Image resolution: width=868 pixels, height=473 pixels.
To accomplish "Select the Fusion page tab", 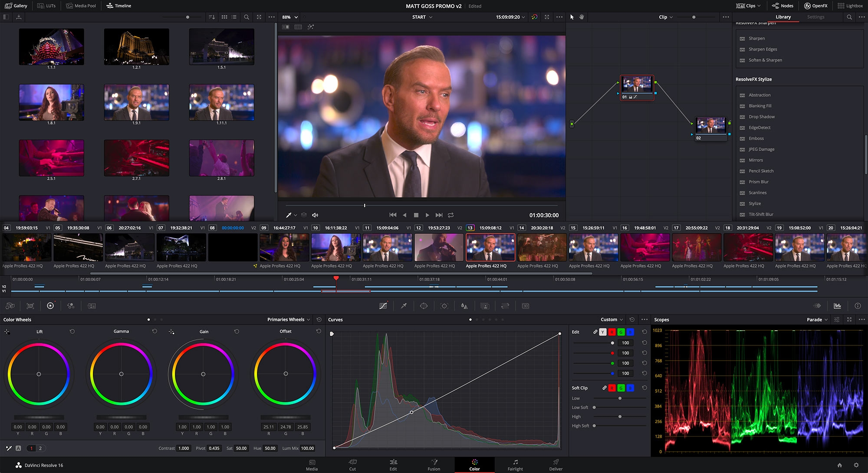I will 434,464.
